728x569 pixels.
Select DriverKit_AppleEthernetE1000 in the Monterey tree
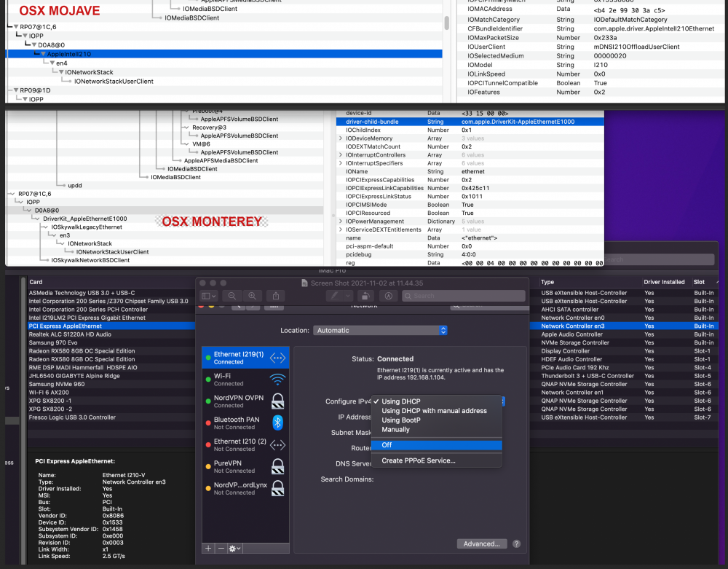85,219
